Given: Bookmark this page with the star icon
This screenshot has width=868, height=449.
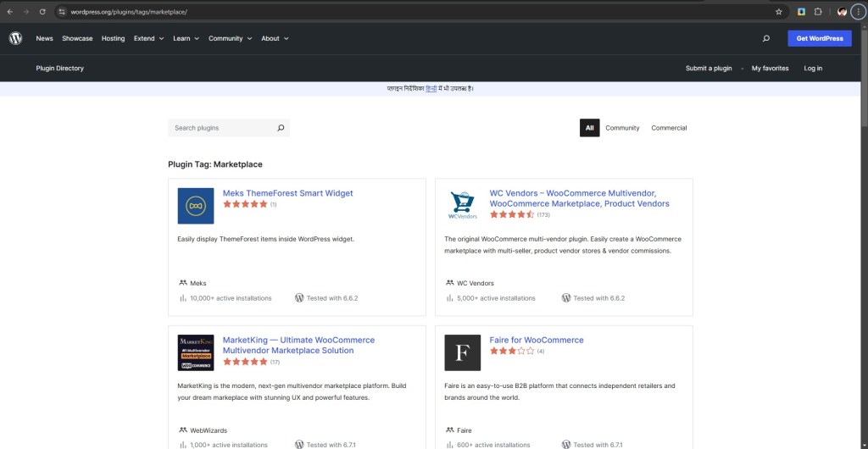Looking at the screenshot, I should (778, 12).
